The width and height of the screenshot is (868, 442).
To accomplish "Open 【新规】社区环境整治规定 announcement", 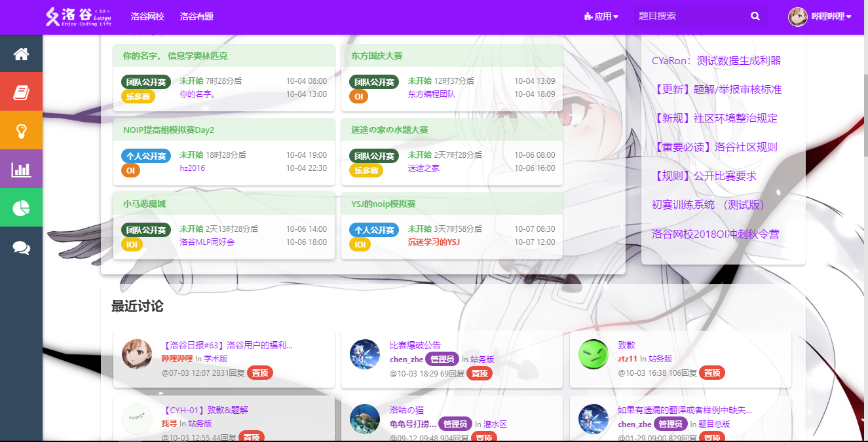I will point(715,119).
